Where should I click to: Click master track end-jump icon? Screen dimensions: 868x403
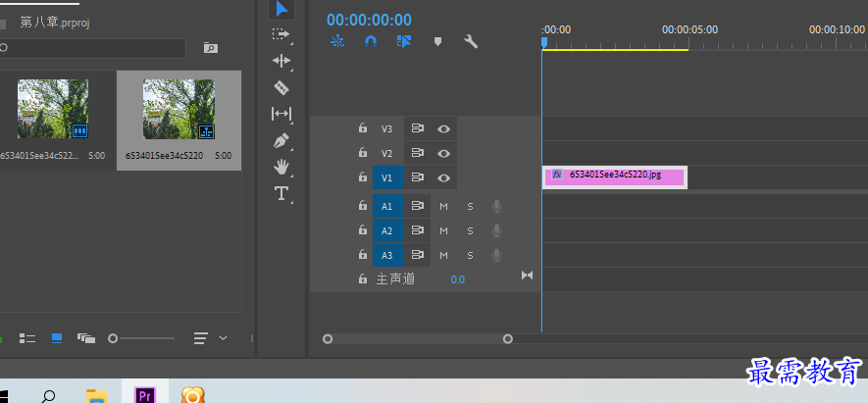tap(527, 275)
